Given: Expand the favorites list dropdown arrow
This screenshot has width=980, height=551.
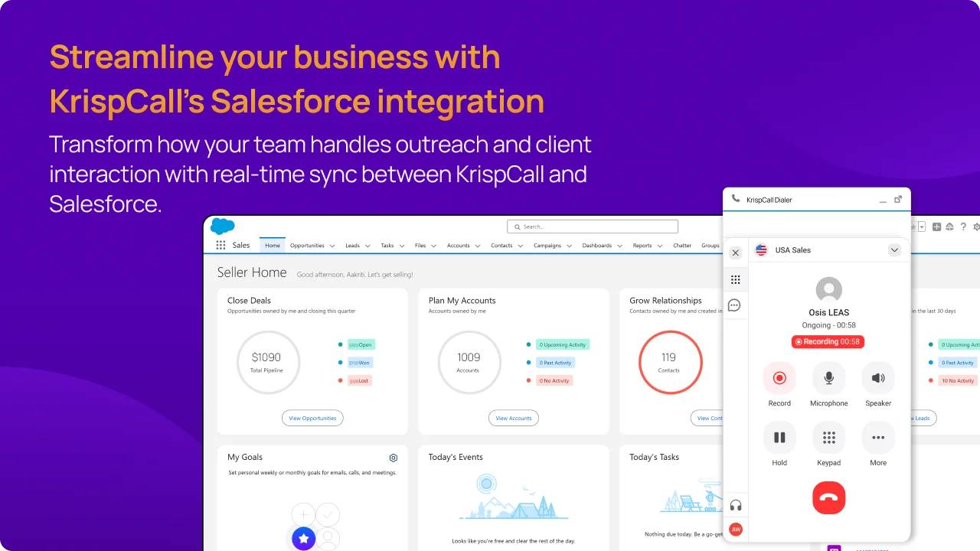Looking at the screenshot, I should point(922,227).
